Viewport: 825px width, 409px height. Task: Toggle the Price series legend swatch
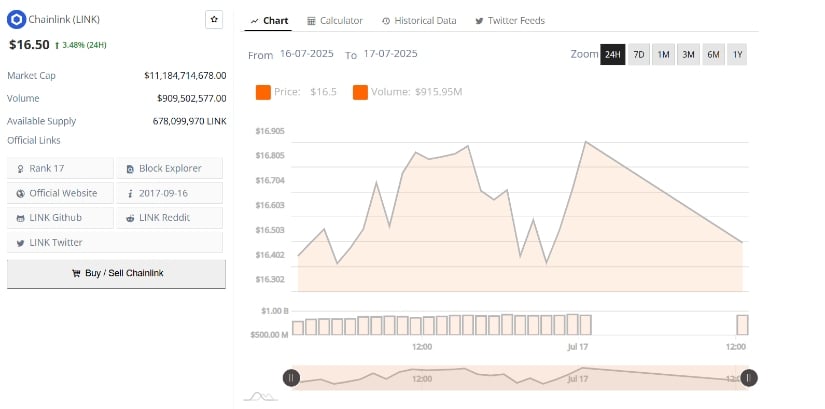click(263, 92)
